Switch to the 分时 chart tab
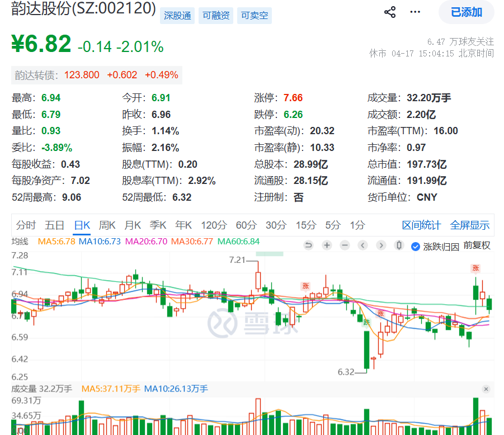 coord(26,225)
